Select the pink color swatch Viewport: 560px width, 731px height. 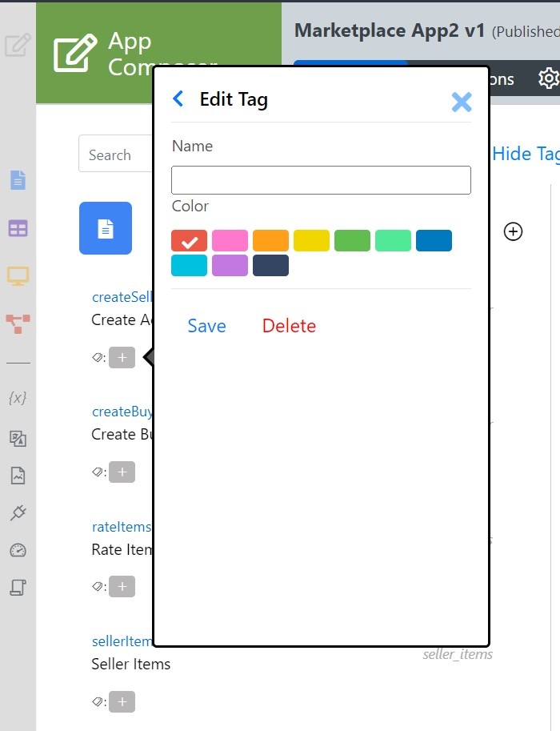point(230,240)
